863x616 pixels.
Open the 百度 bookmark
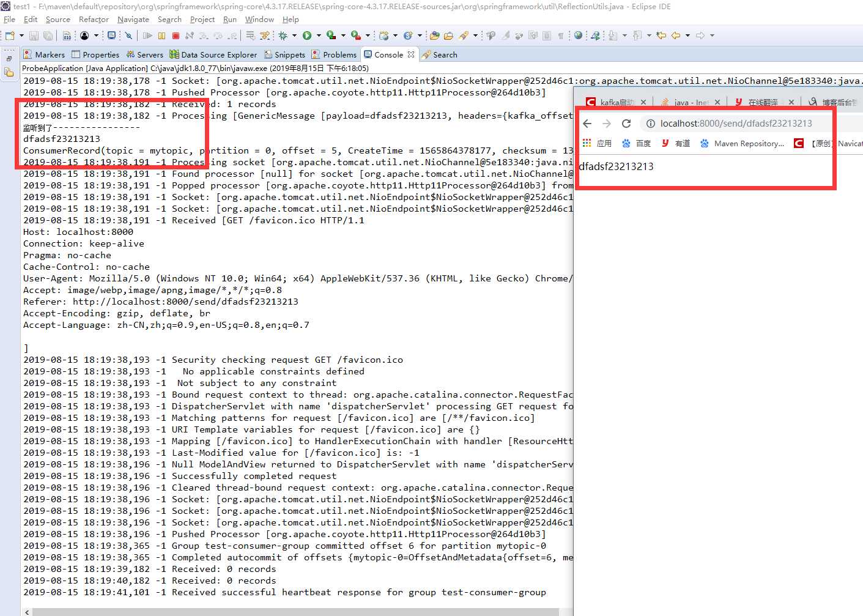point(636,143)
